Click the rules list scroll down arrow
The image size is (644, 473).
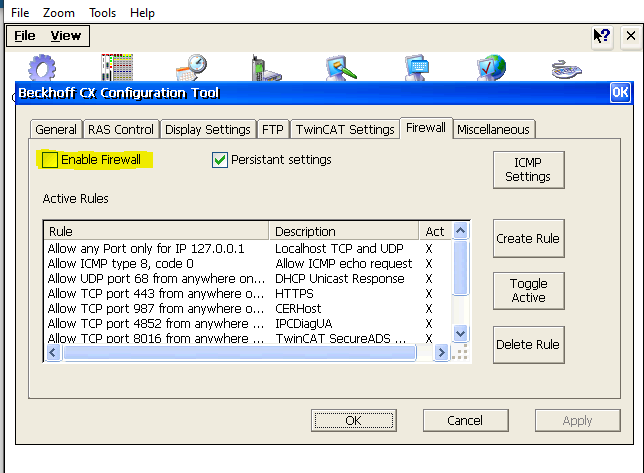point(460,333)
